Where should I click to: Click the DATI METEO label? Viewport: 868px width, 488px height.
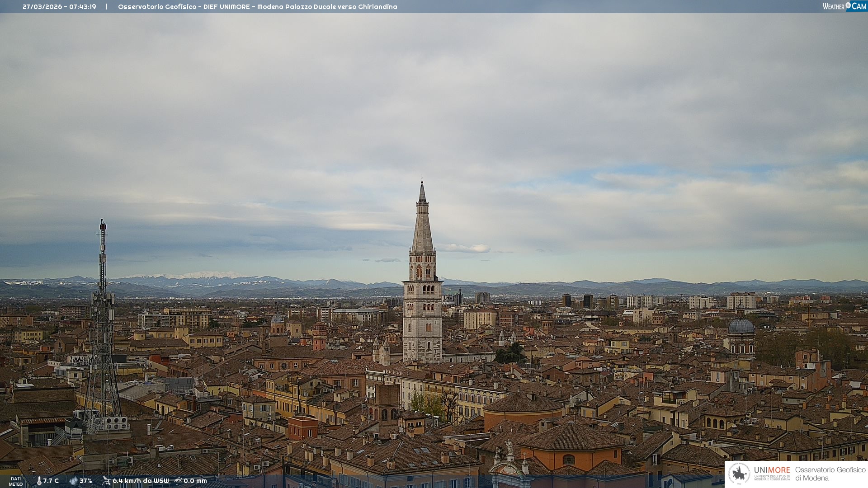[16, 481]
